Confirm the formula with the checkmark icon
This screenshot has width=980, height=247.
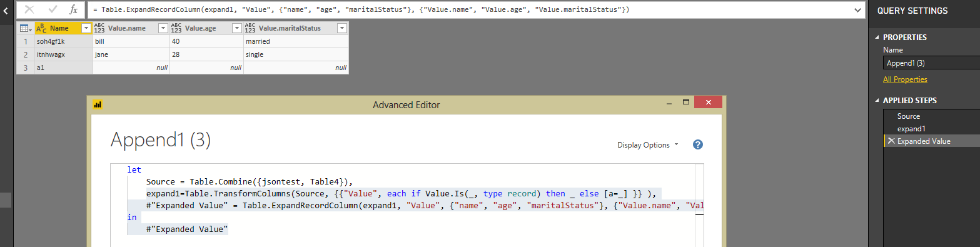click(x=53, y=10)
